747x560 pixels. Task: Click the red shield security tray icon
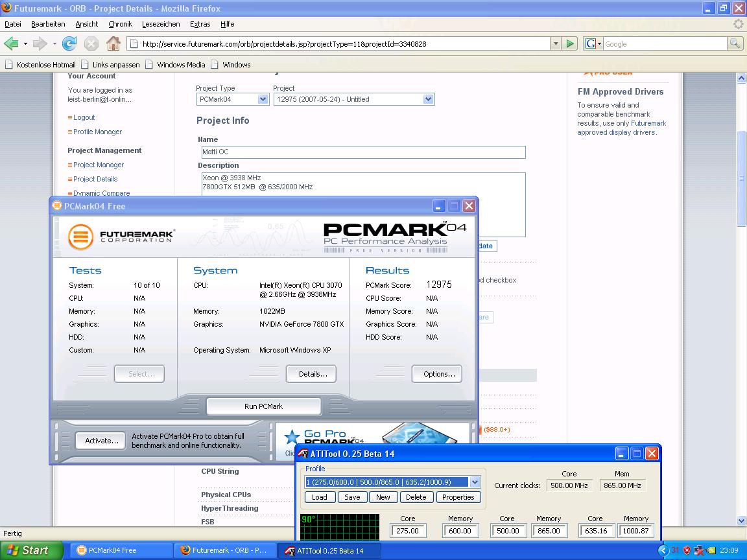tap(687, 550)
